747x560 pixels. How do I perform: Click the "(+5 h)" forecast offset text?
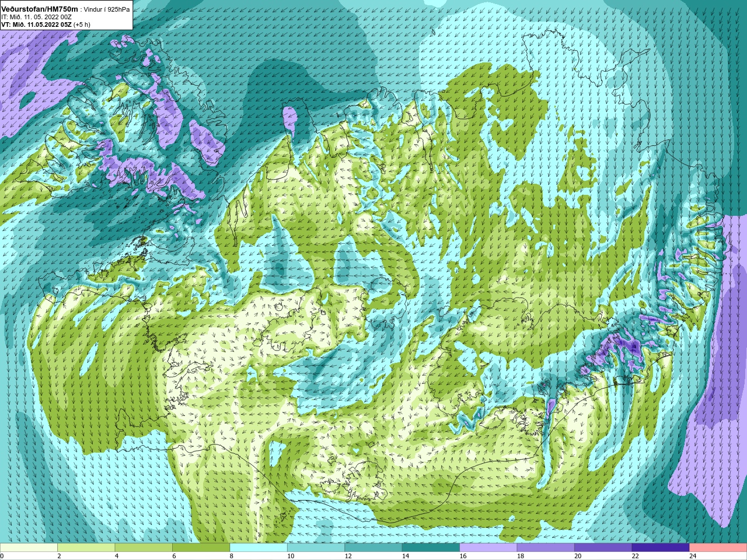pyautogui.click(x=82, y=24)
